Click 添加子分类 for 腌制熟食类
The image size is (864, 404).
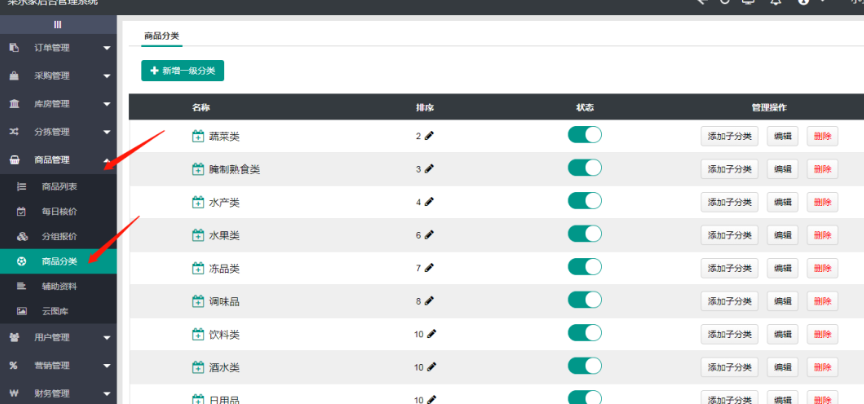[x=730, y=169]
